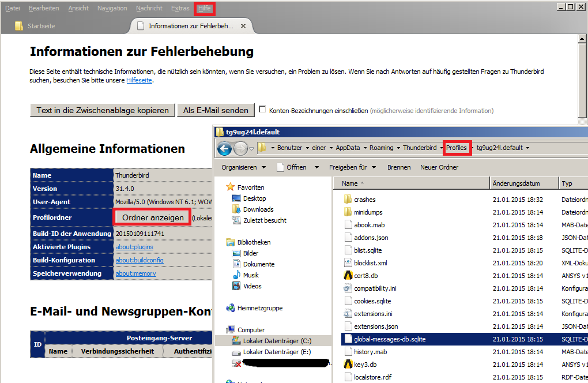588x383 pixels.
Task: Open the dropdown arrow beside Öffnen
Action: (x=316, y=167)
